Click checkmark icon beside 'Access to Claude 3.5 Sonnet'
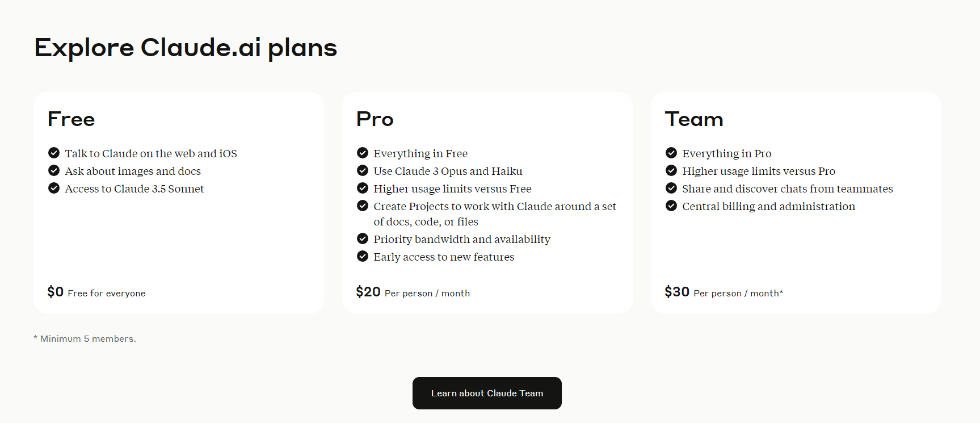 coord(54,188)
